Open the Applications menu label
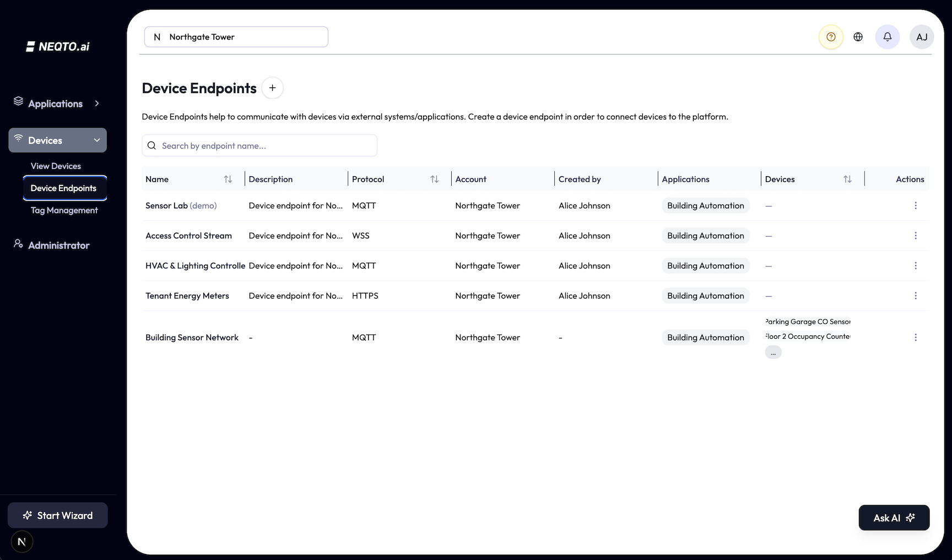The width and height of the screenshot is (952, 560). (x=55, y=104)
